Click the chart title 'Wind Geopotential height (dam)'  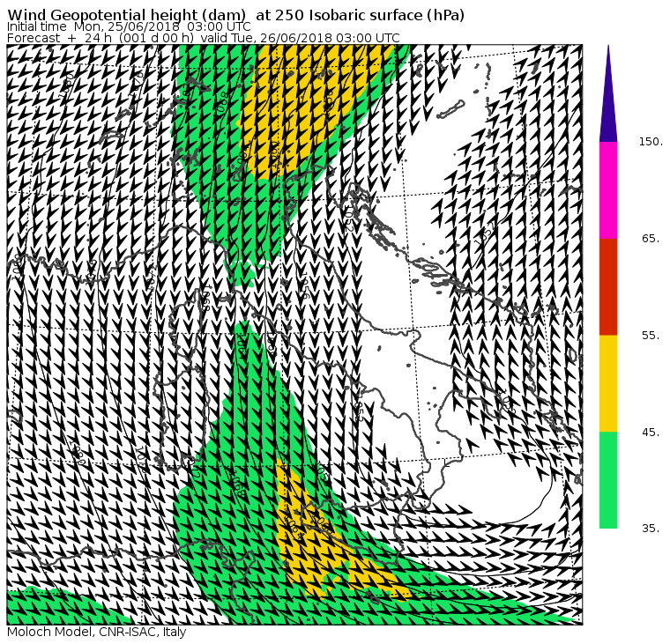(x=126, y=15)
